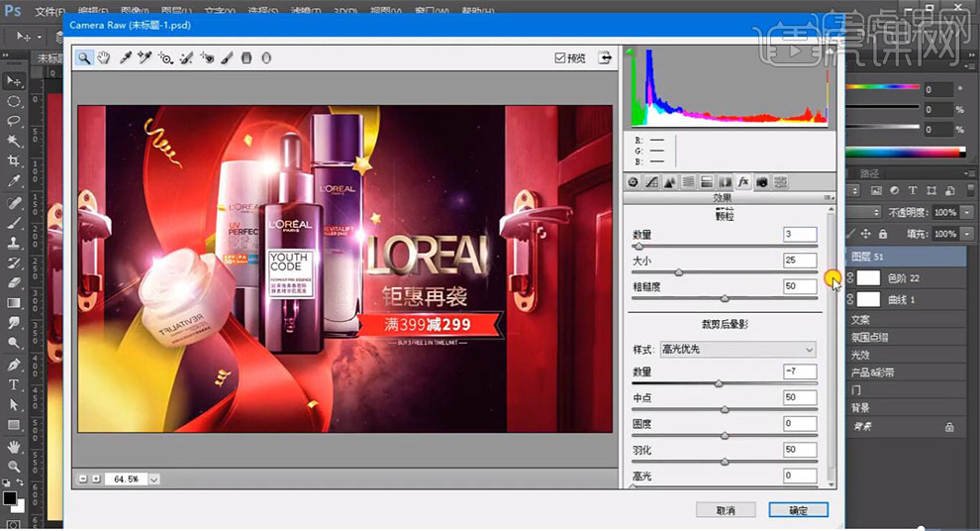This screenshot has width=980, height=531.
Task: Toggle the 预览 preview checkbox
Action: pyautogui.click(x=560, y=58)
